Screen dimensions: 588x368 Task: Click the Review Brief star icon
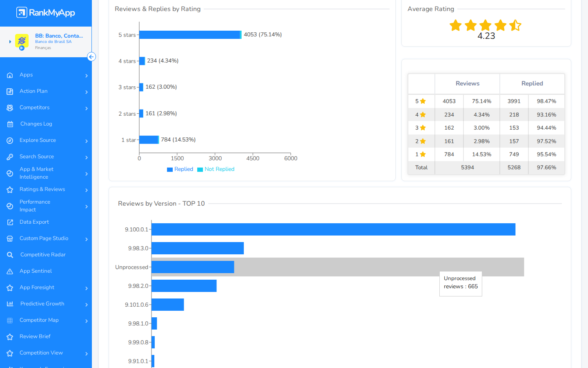(x=10, y=337)
